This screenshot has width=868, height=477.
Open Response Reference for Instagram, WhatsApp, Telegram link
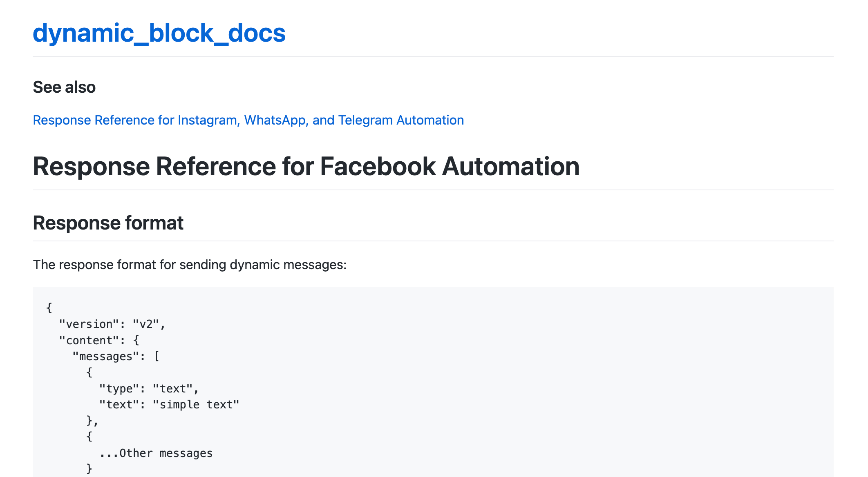click(248, 120)
